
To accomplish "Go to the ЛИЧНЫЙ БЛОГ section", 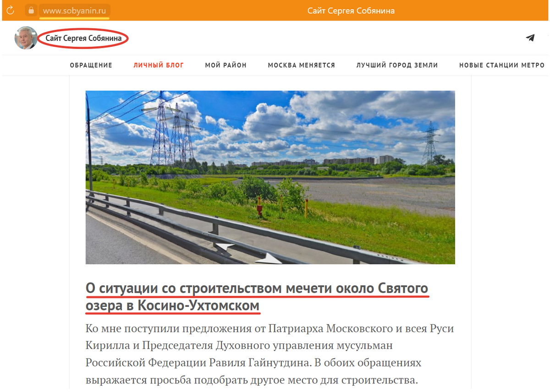I will point(159,65).
